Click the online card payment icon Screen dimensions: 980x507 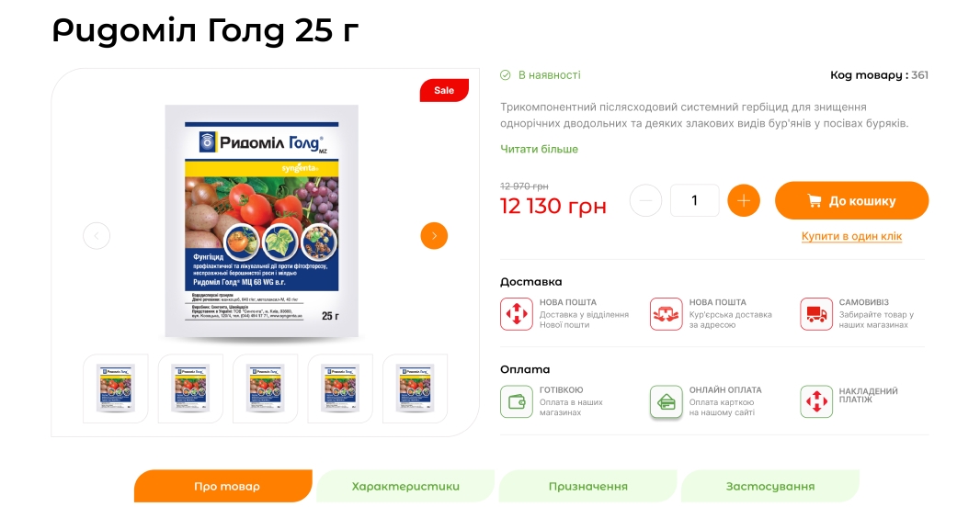(x=666, y=401)
